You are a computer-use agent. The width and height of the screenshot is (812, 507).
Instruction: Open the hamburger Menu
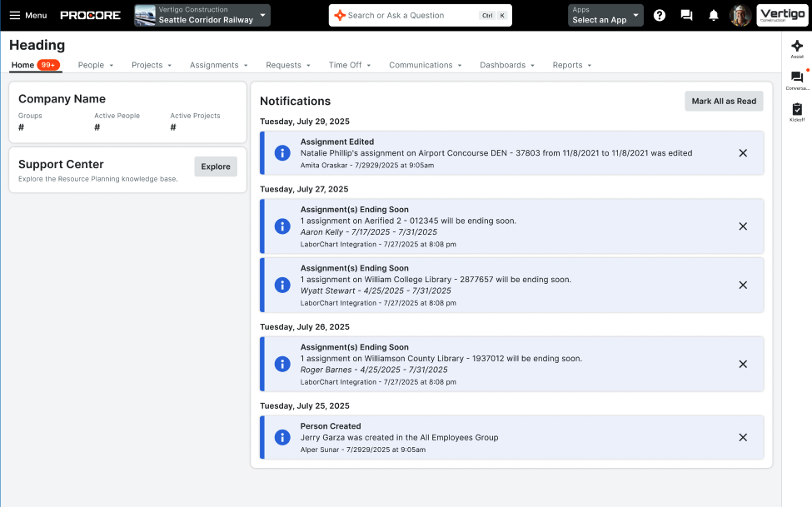point(28,14)
